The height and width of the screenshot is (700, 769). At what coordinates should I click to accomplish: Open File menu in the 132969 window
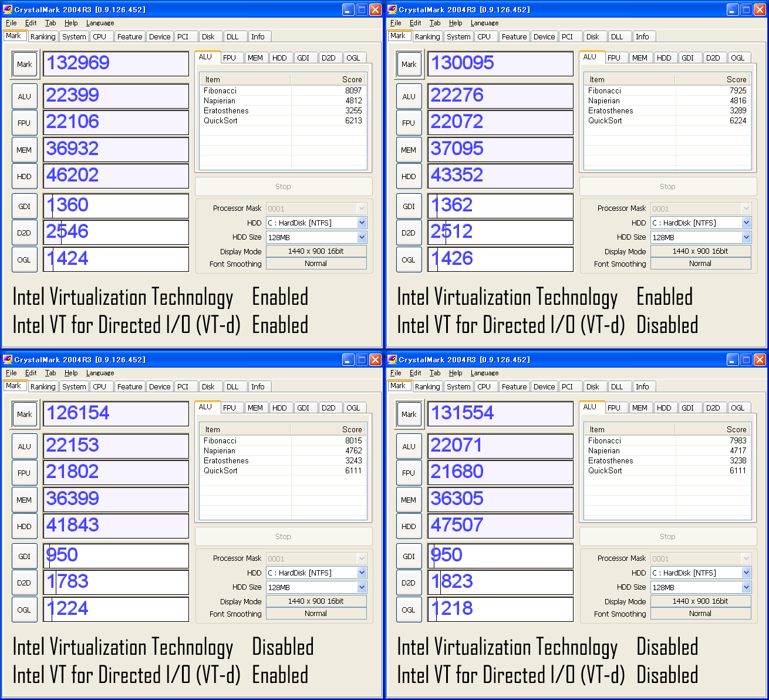(11, 23)
